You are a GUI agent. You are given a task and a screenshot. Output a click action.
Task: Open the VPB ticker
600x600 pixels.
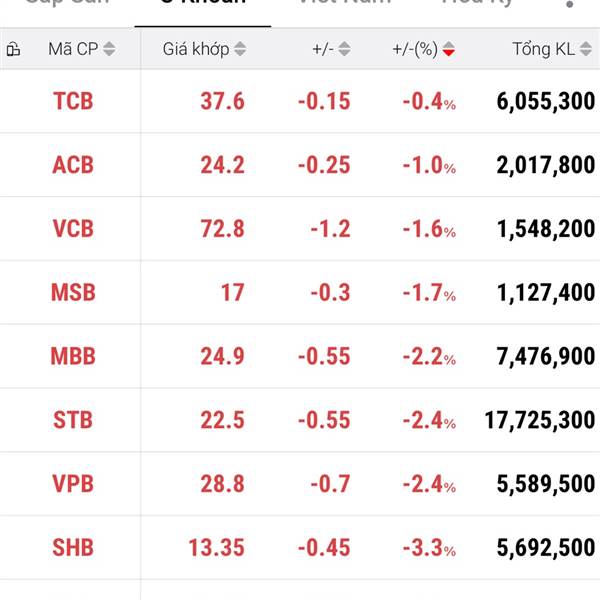(x=73, y=484)
